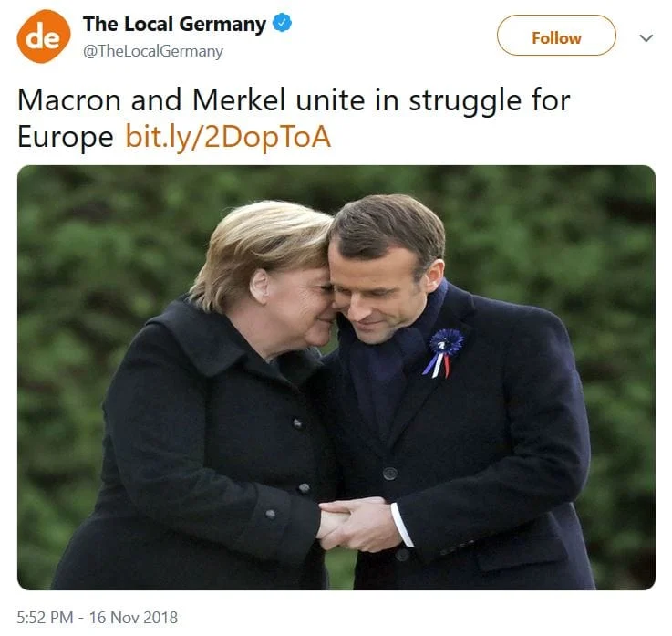Click the 5:52 PM time text
Image resolution: width=672 pixels, height=636 pixels.
coord(45,618)
